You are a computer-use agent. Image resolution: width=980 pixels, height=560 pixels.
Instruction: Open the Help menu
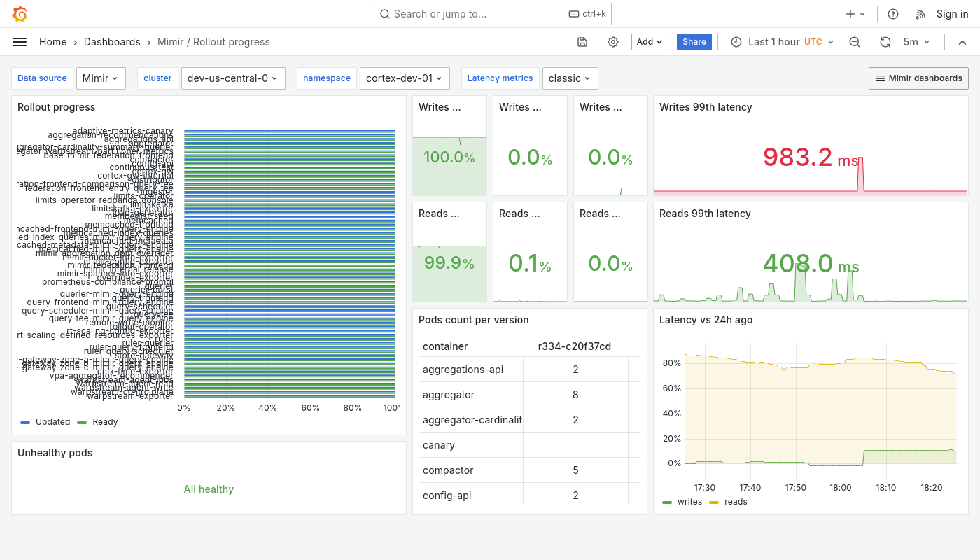click(892, 14)
